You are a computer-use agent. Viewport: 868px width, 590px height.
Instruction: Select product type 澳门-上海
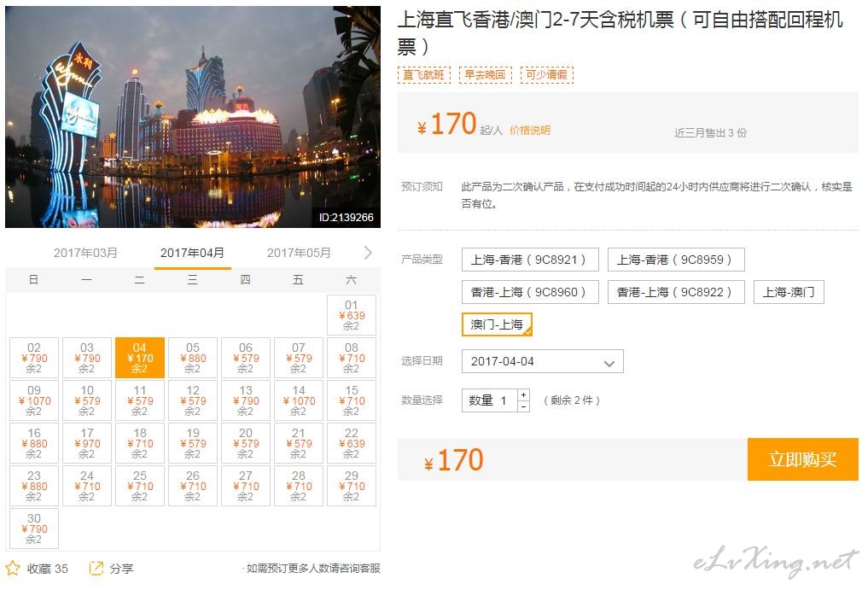(x=497, y=324)
